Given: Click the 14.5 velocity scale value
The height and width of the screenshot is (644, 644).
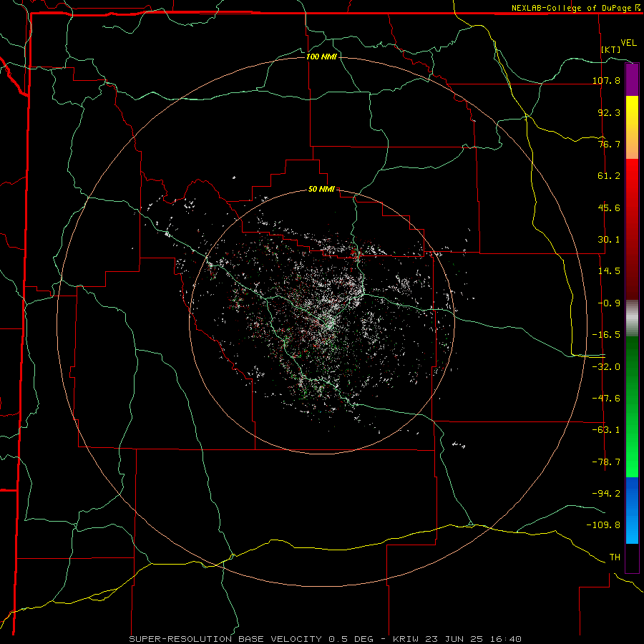Looking at the screenshot, I should click(609, 271).
